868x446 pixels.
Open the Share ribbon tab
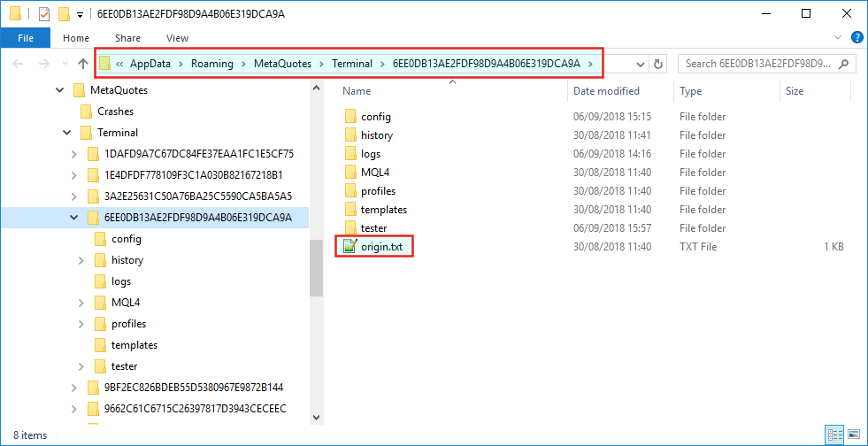pos(128,38)
